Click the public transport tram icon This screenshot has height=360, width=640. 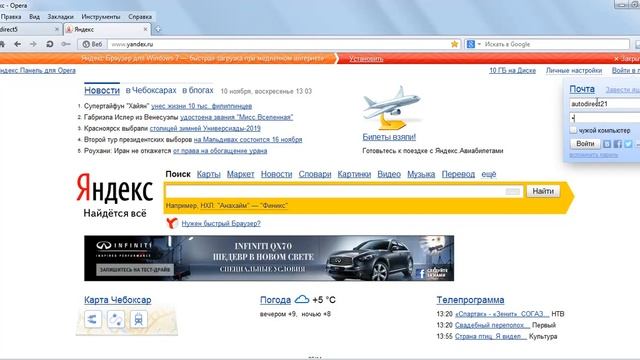click(138, 319)
